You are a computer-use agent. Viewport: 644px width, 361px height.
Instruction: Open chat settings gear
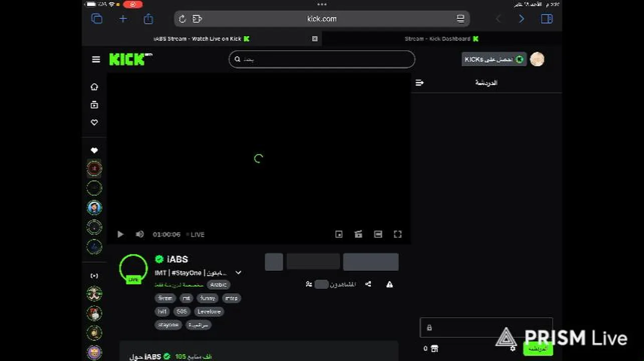click(513, 348)
